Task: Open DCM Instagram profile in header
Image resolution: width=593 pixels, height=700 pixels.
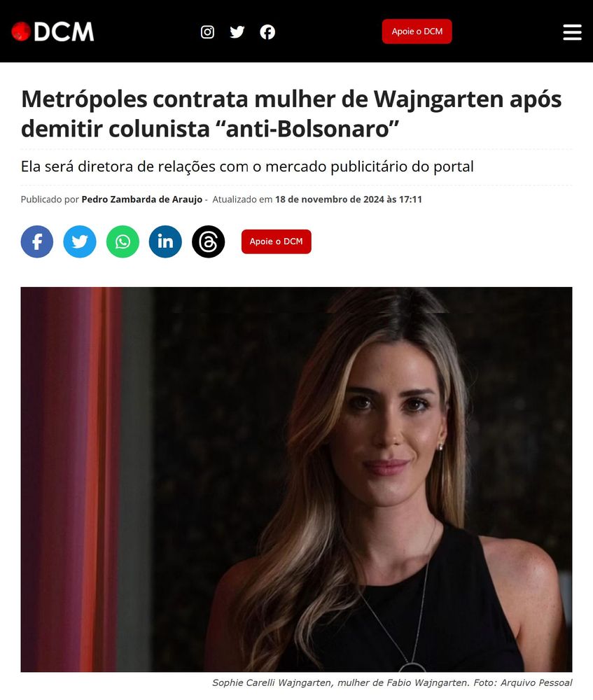Action: pyautogui.click(x=207, y=32)
